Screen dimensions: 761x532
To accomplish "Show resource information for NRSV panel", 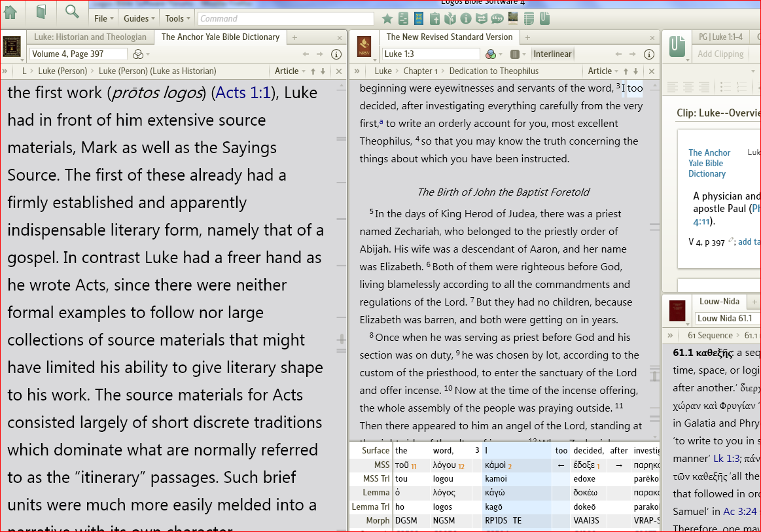I will [649, 54].
